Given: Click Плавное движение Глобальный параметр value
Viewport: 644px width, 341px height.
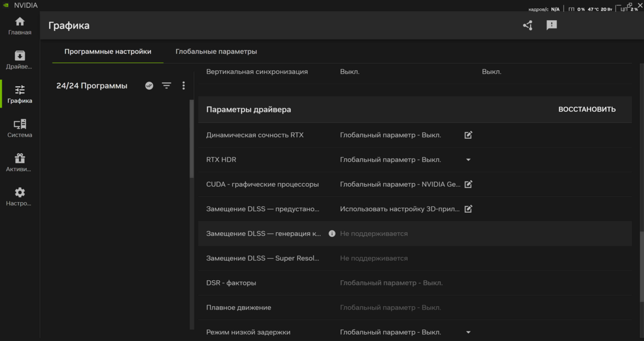Looking at the screenshot, I should (390, 307).
